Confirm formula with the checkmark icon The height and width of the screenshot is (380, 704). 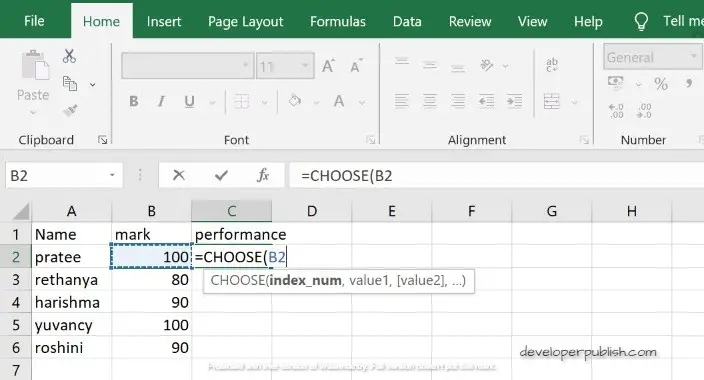click(x=221, y=175)
